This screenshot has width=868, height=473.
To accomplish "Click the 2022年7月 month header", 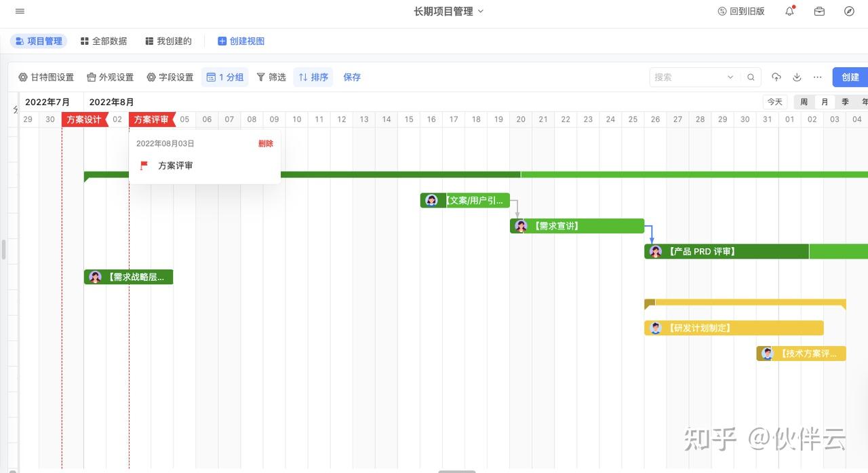I will 47,102.
